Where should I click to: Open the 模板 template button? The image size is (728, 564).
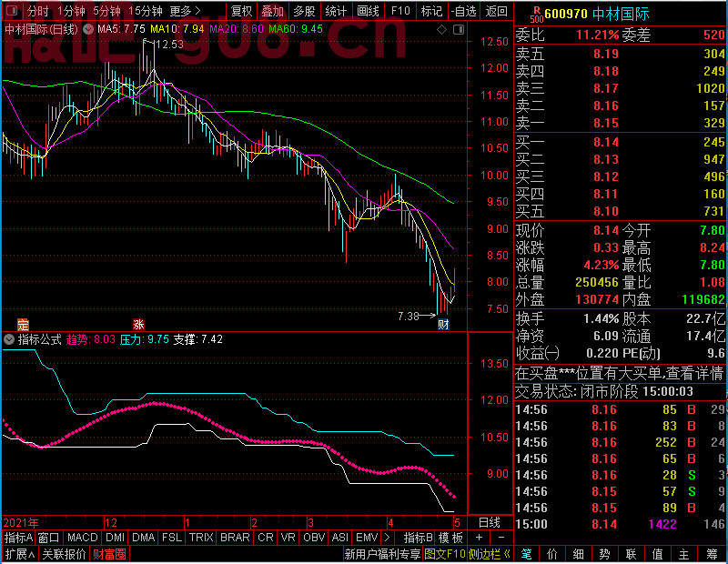click(x=450, y=538)
